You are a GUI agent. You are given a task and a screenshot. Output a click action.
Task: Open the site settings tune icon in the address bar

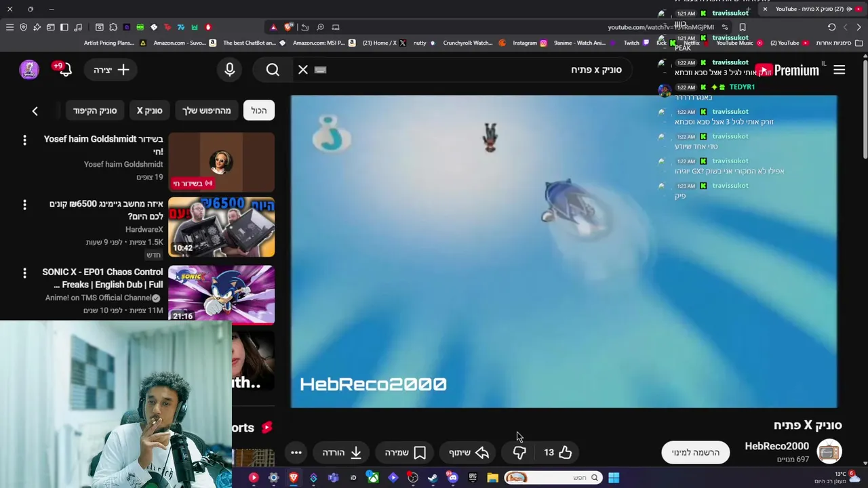pyautogui.click(x=724, y=27)
